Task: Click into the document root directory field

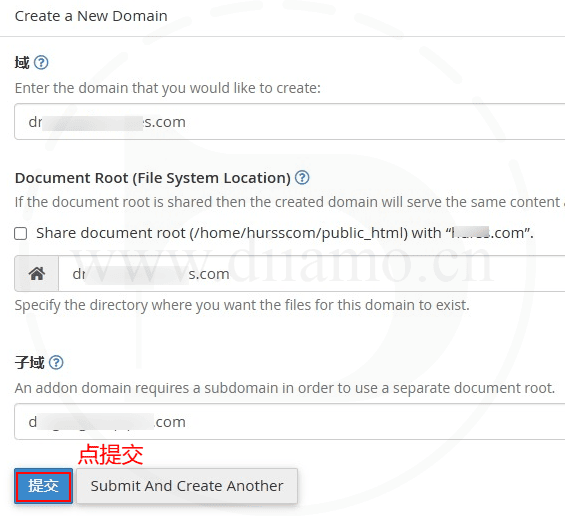Action: click(312, 273)
